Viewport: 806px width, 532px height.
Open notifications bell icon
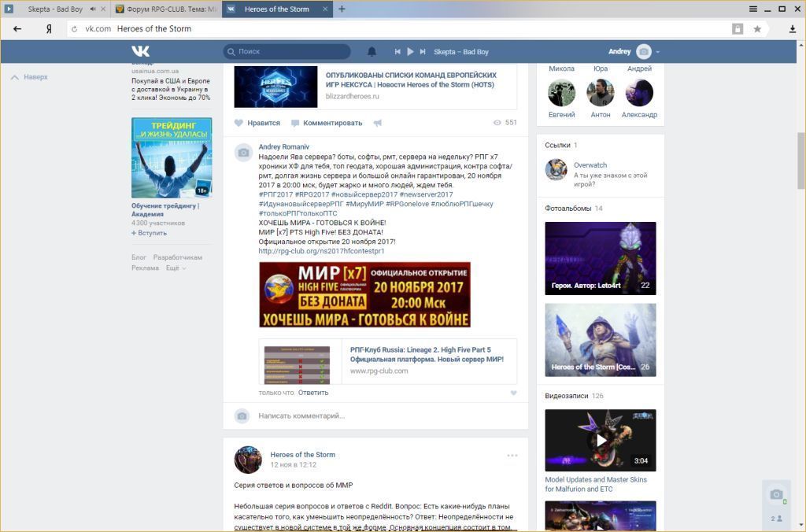372,51
